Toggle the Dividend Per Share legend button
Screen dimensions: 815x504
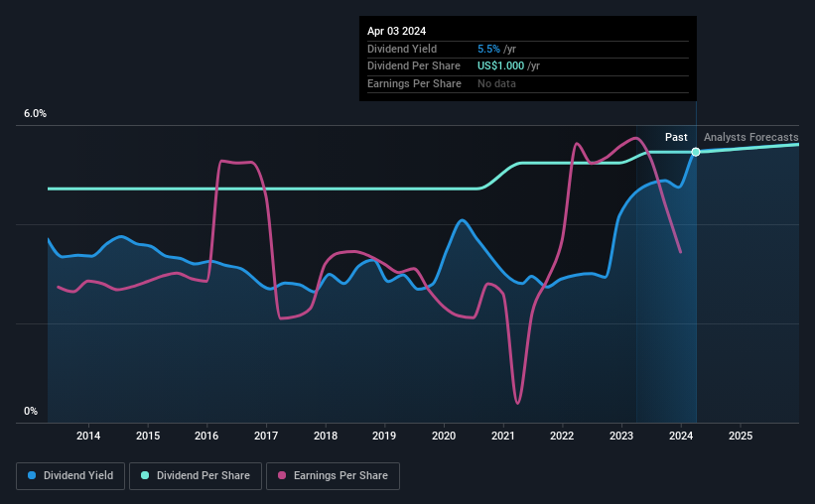196,476
